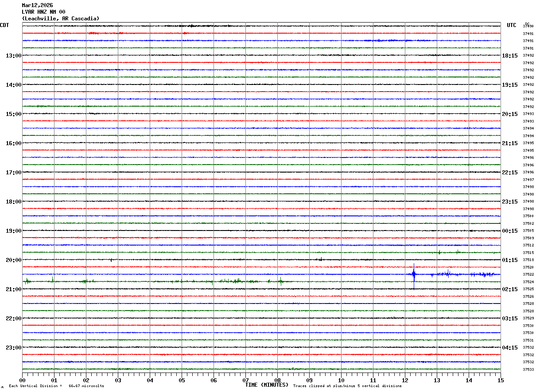Select the 19:15 UTC time label

510,85
